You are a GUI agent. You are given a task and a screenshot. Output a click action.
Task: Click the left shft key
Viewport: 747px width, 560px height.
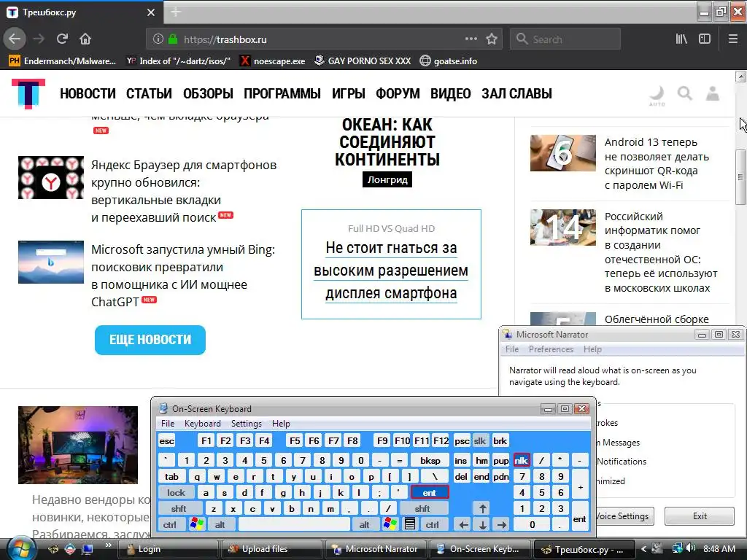(x=179, y=508)
